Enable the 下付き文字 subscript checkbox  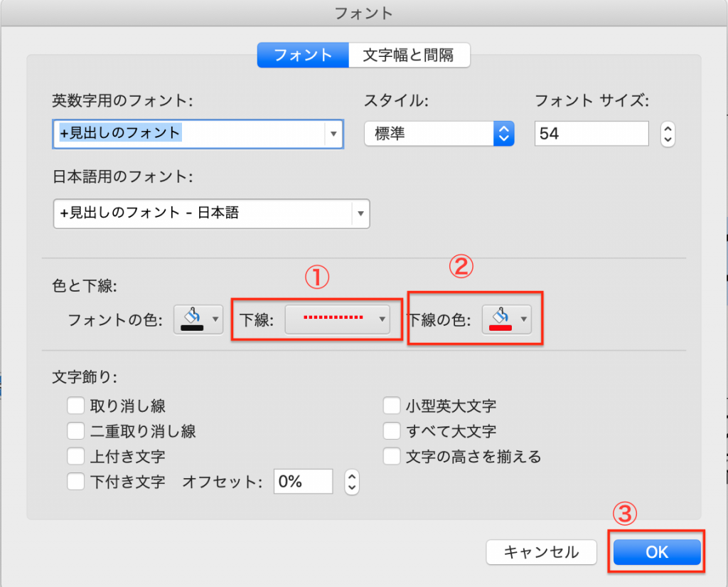(75, 482)
